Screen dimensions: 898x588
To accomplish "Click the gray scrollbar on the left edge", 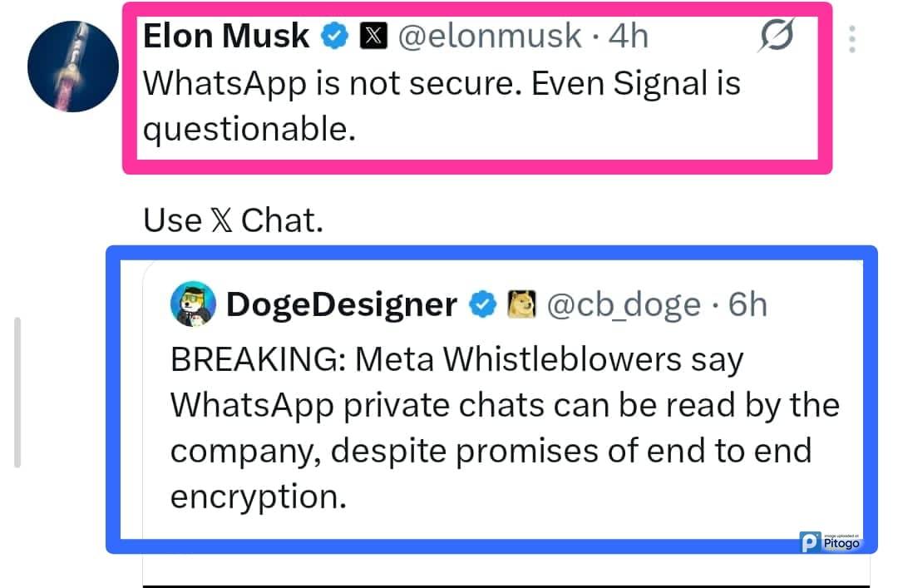I will (17, 393).
